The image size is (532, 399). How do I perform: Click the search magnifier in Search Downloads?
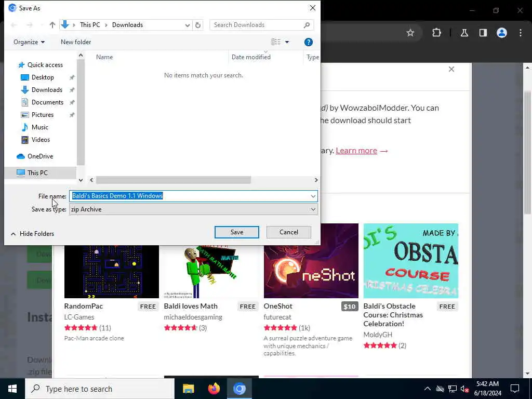(307, 25)
